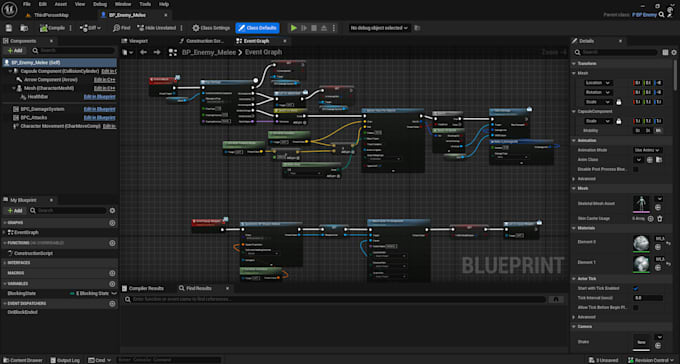Open the Animation Mode dropdown

(648, 150)
